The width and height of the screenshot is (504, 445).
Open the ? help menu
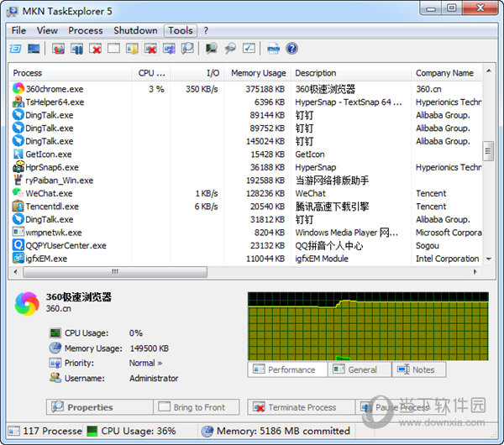pyautogui.click(x=206, y=30)
